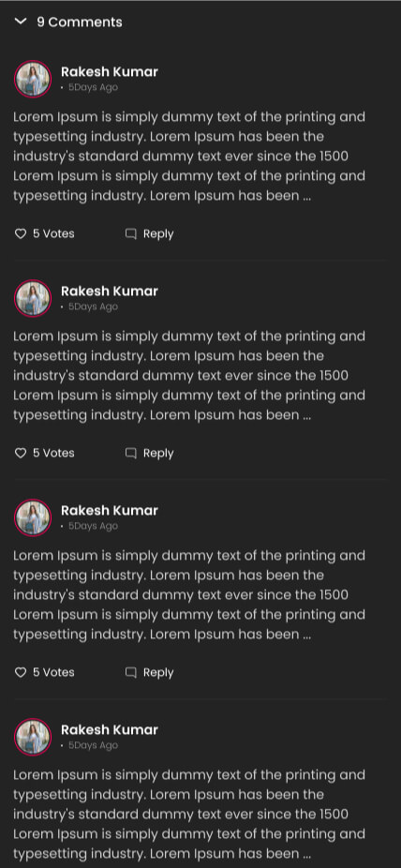Select the Reply text under third comment

pos(158,673)
